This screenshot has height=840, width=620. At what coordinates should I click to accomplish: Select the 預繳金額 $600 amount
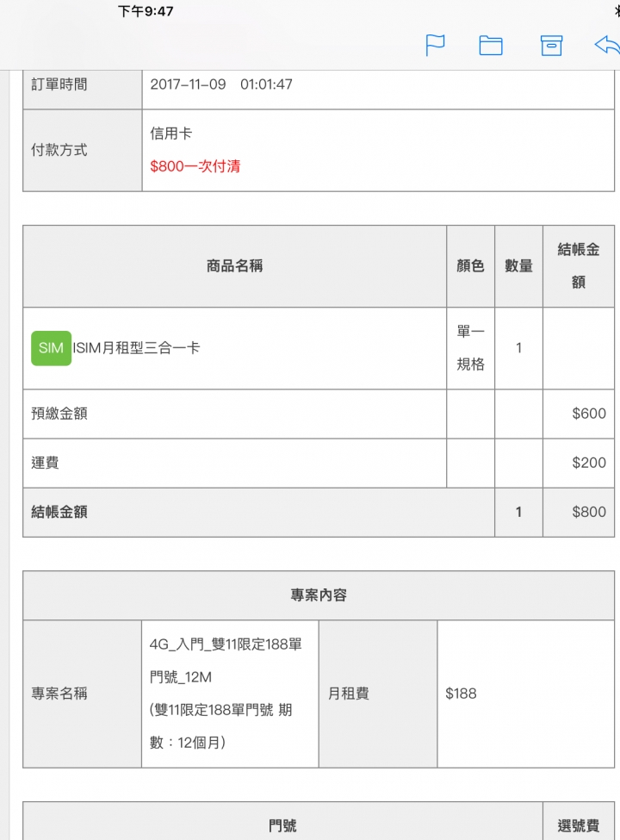tap(589, 414)
